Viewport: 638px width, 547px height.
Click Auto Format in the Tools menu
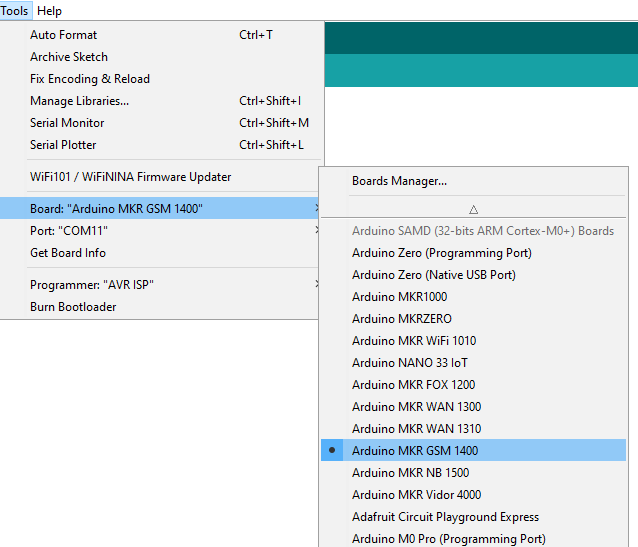[63, 35]
